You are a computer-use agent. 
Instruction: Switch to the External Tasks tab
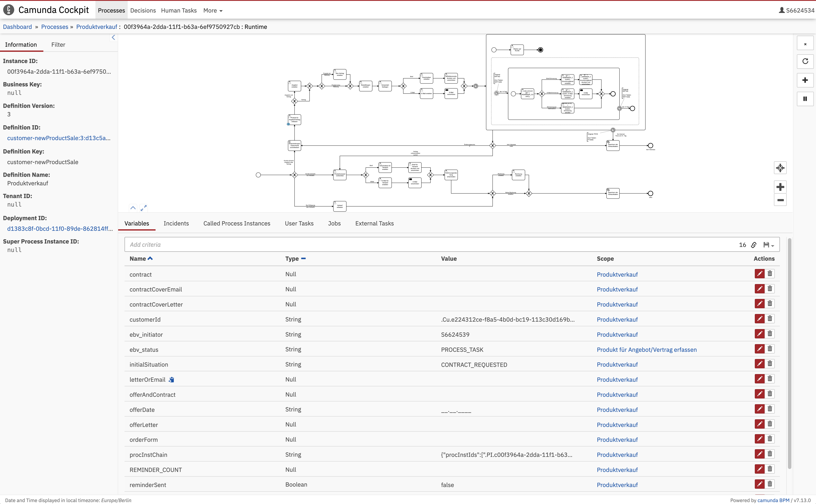point(374,223)
